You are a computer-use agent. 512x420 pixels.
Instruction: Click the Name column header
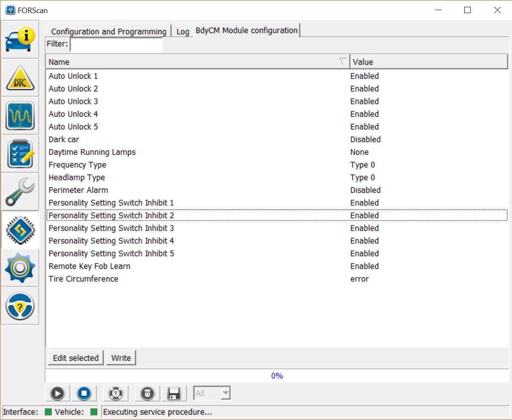(198, 62)
